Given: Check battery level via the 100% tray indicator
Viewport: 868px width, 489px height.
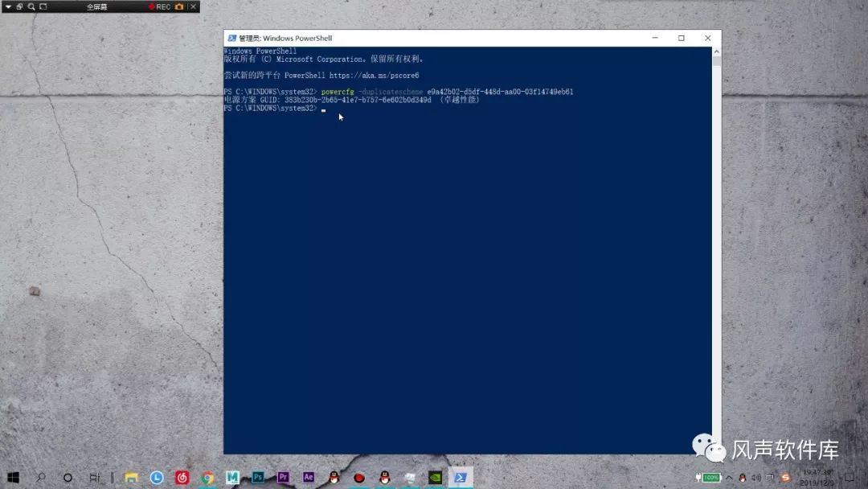Looking at the screenshot, I should (x=710, y=477).
